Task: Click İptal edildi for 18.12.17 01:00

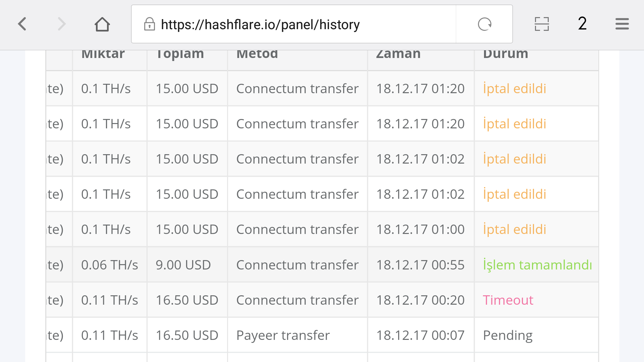Action: click(x=515, y=229)
